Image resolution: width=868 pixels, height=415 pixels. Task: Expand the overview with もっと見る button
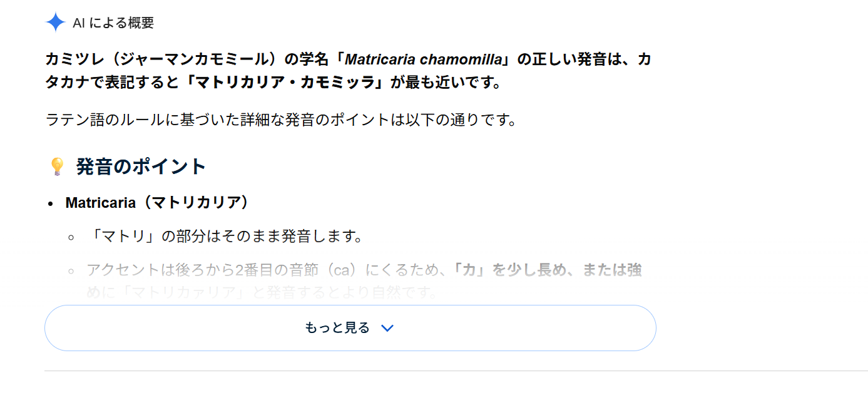pyautogui.click(x=350, y=328)
